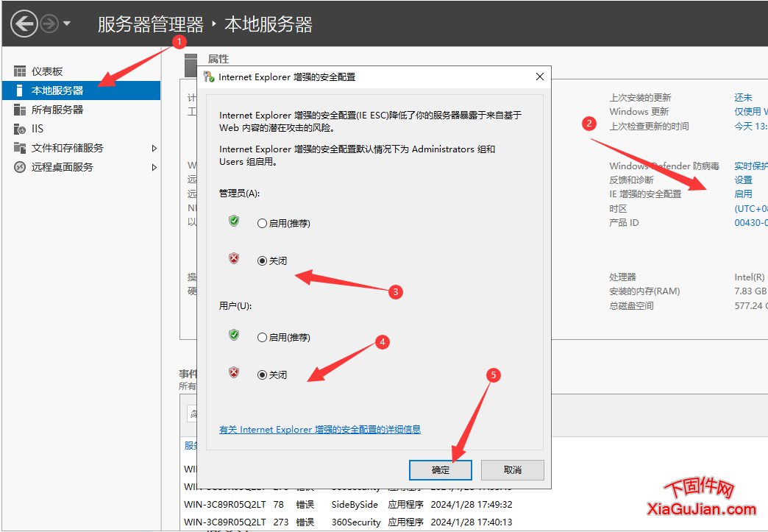Click 实时保护 link for Windows Defender
The width and height of the screenshot is (768, 532).
(751, 166)
